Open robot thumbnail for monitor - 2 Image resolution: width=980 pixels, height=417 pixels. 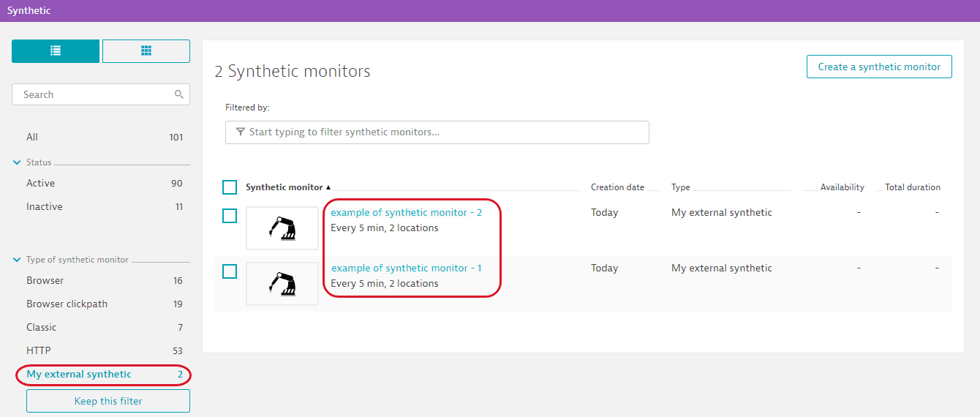(x=282, y=228)
